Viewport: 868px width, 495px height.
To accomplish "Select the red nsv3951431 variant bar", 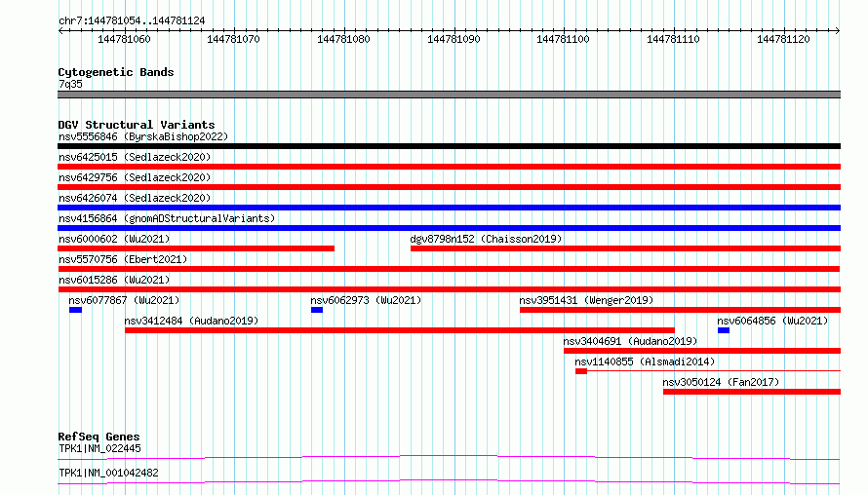I will (681, 310).
